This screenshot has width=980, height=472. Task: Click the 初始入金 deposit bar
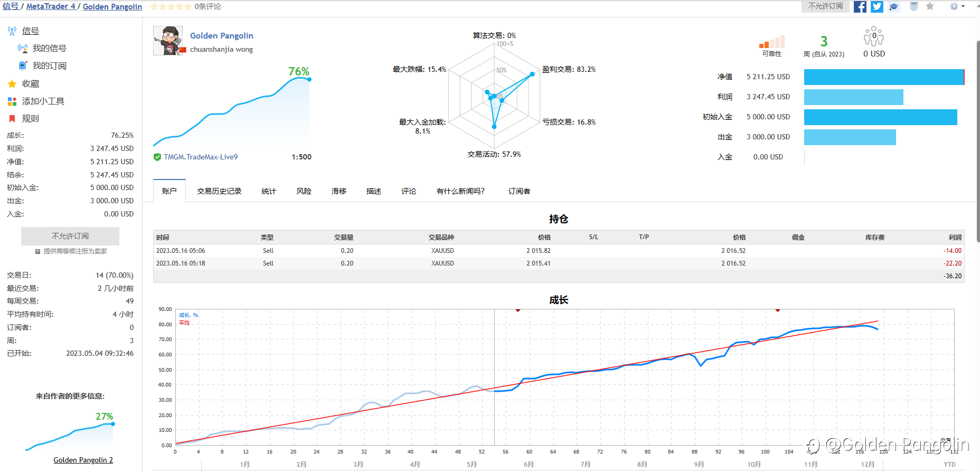(x=881, y=117)
